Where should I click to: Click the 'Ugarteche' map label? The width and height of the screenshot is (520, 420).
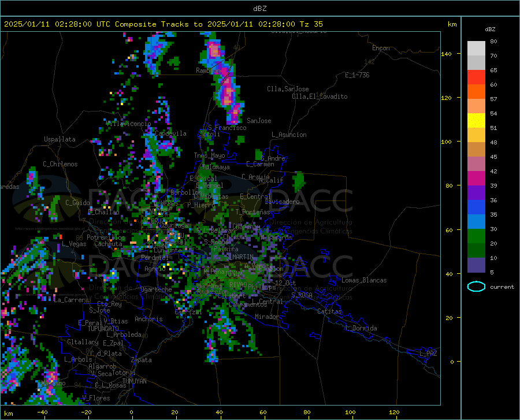(x=156, y=289)
